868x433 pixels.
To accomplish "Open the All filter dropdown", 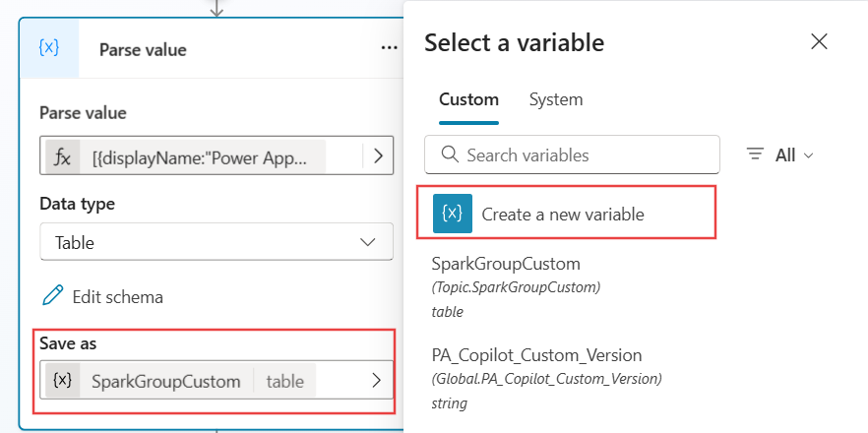I will (x=794, y=155).
